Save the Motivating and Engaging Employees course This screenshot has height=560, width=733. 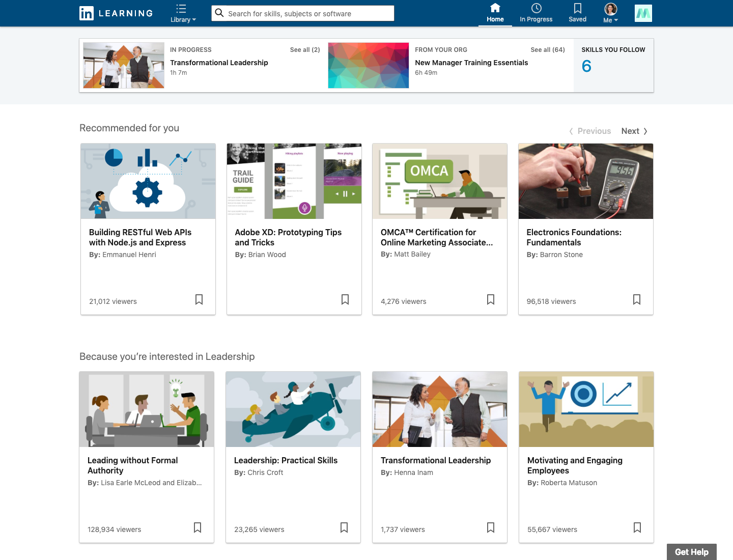click(x=637, y=528)
